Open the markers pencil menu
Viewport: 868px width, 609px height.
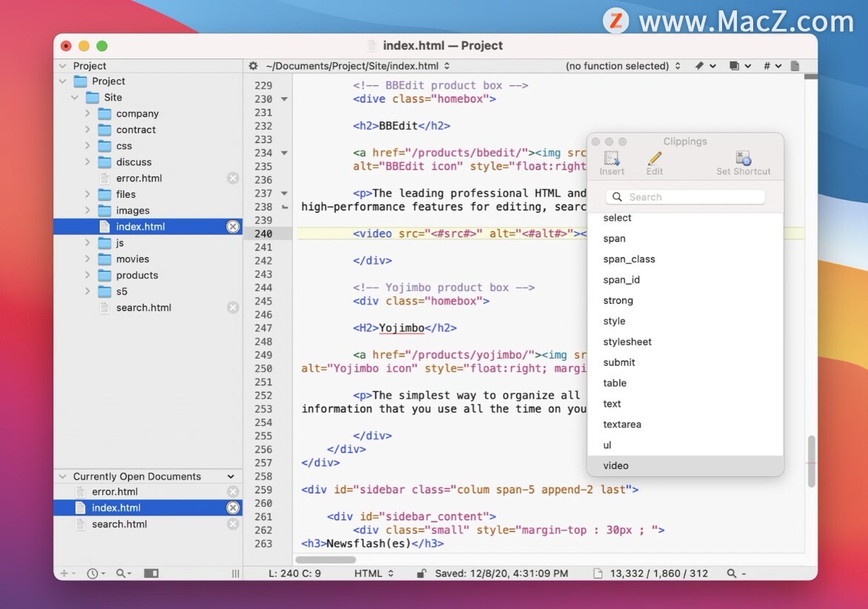[705, 66]
